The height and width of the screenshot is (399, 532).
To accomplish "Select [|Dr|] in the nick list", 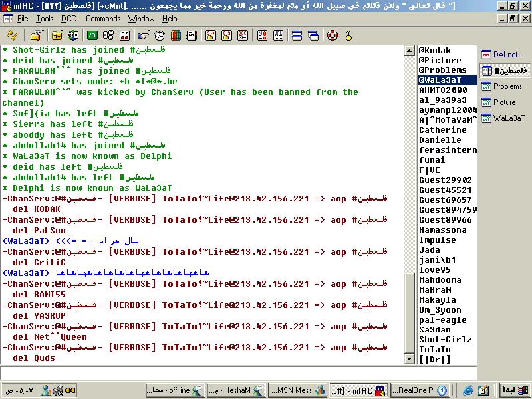I will (447, 360).
